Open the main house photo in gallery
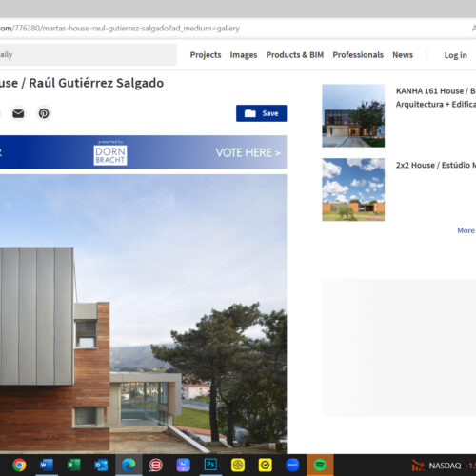 [x=143, y=313]
